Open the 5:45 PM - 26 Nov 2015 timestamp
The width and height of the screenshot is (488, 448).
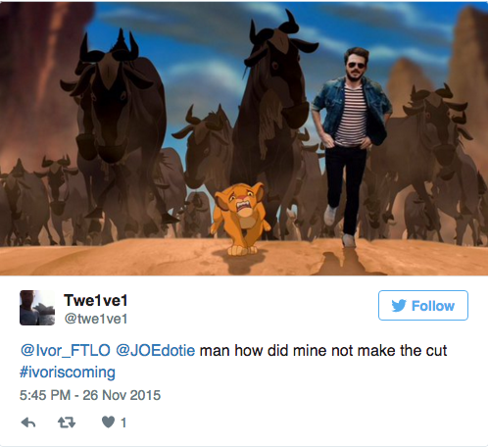click(90, 395)
